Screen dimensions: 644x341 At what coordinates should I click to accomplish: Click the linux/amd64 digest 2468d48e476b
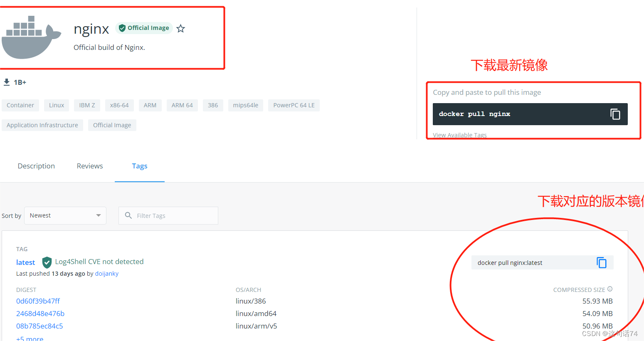[x=40, y=313]
